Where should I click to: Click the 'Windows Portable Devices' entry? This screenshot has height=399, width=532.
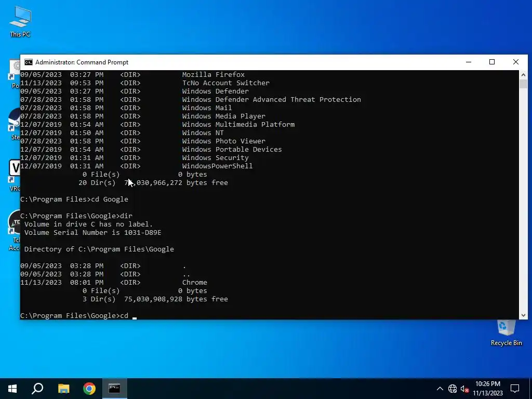[x=232, y=149]
